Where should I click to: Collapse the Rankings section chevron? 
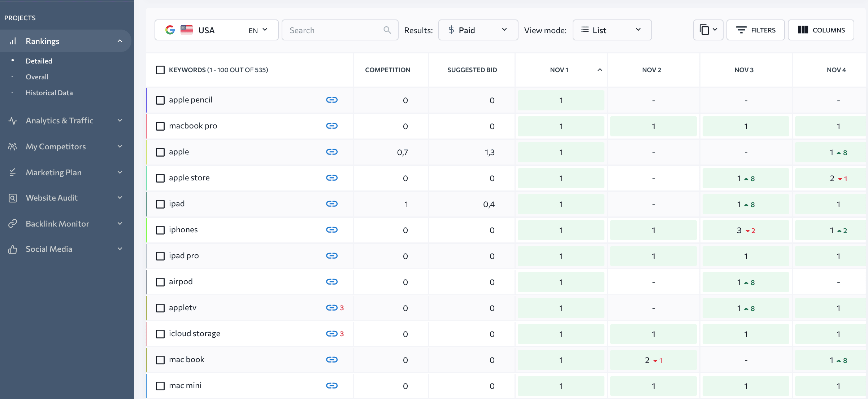pyautogui.click(x=120, y=41)
